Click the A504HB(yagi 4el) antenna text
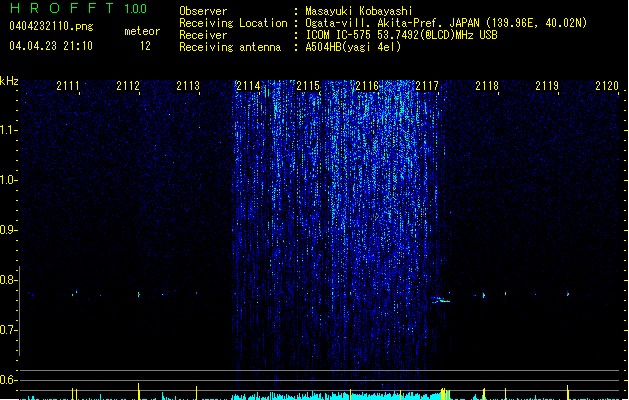Image resolution: width=629 pixels, height=400 pixels. (x=353, y=47)
